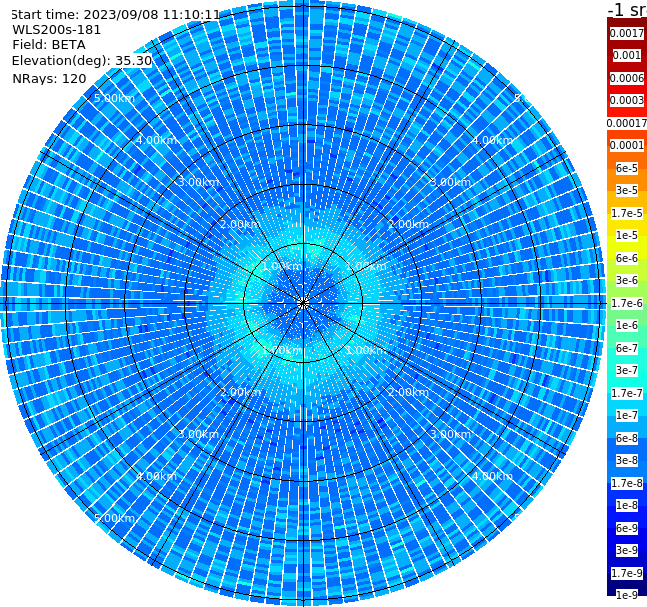Select the 1.7e-6 color scale label
This screenshot has width=647, height=607.
tap(627, 303)
